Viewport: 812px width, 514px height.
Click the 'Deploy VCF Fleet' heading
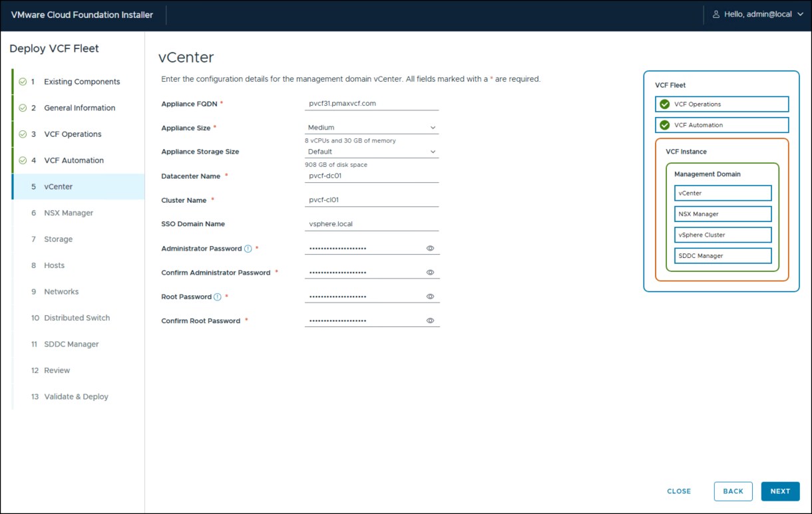coord(54,49)
